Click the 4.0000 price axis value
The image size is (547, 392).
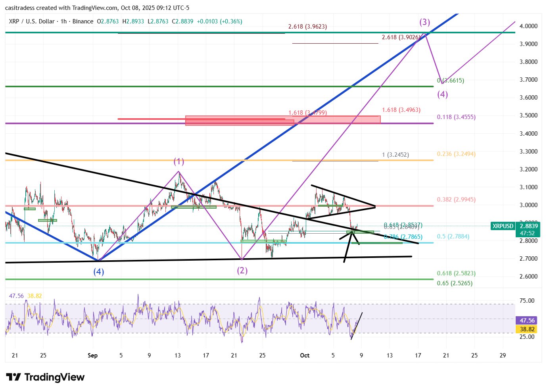[528, 26]
